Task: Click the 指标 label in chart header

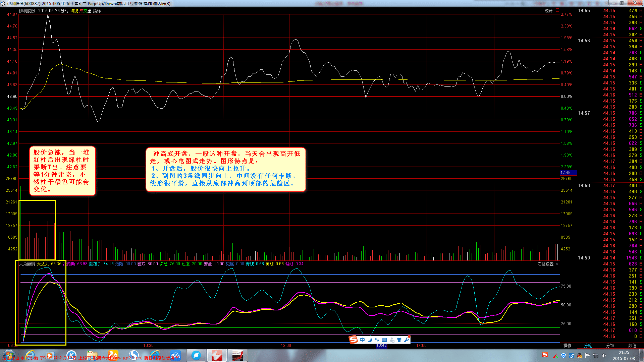Action: 97,11
